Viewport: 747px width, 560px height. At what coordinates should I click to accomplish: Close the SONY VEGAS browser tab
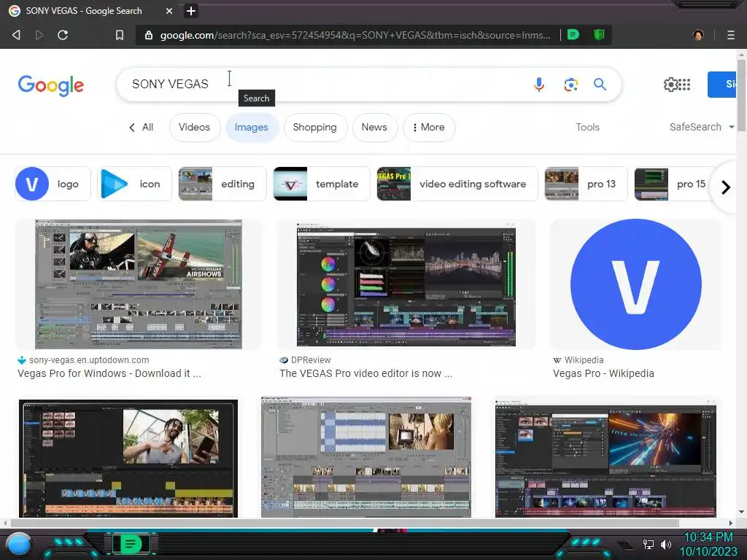(169, 10)
